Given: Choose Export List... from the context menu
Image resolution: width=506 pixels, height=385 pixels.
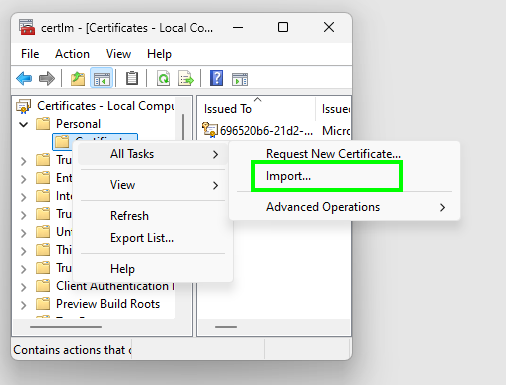Looking at the screenshot, I should pyautogui.click(x=153, y=238).
